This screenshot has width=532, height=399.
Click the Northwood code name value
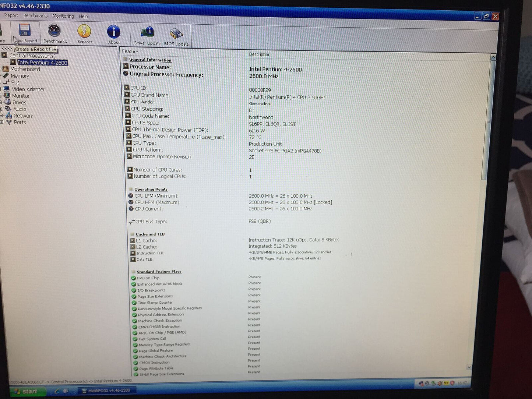pos(261,117)
